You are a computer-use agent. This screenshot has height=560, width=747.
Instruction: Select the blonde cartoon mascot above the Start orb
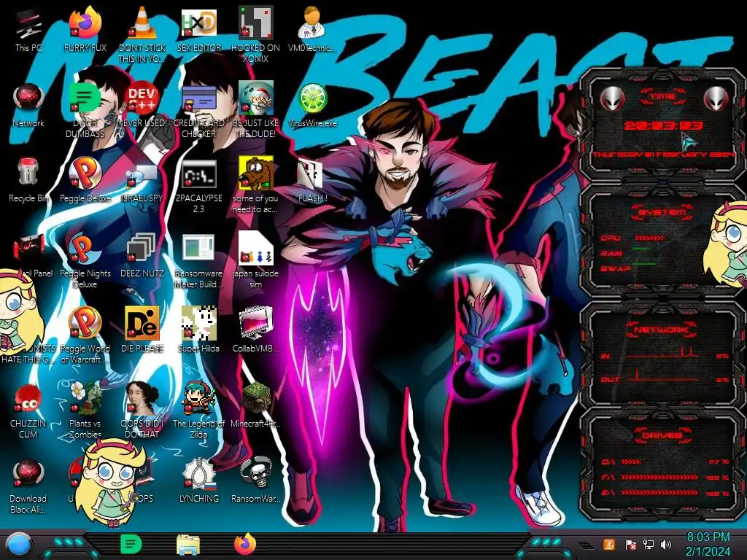click(111, 482)
